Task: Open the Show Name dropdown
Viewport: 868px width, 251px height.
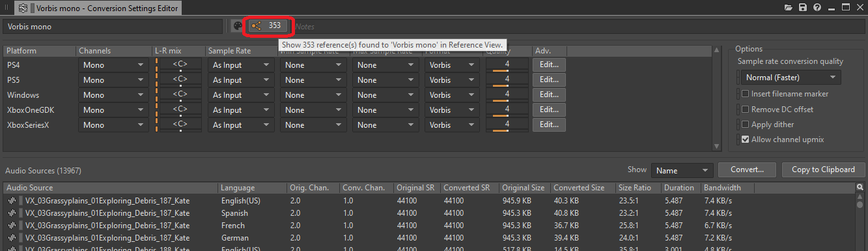Action: [683, 170]
